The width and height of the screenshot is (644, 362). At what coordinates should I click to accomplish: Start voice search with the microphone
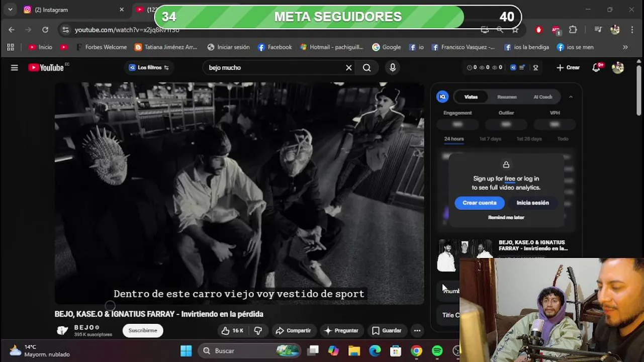pos(393,67)
